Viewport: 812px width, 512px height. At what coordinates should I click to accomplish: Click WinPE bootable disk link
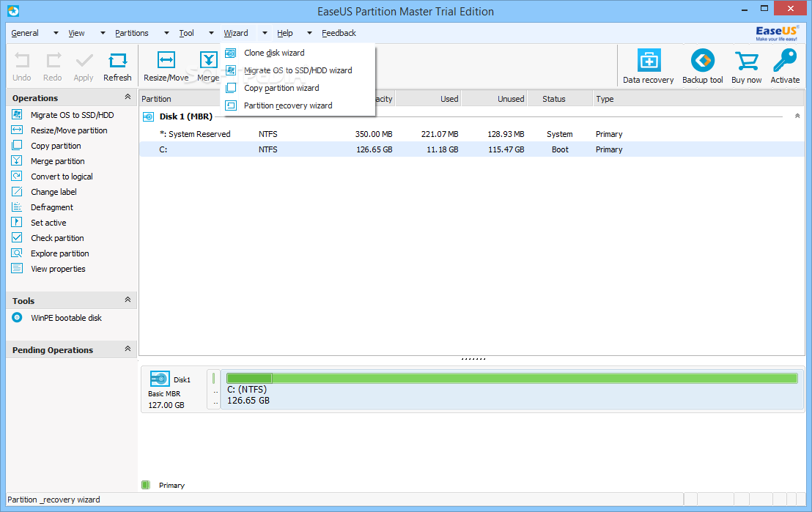coord(66,318)
